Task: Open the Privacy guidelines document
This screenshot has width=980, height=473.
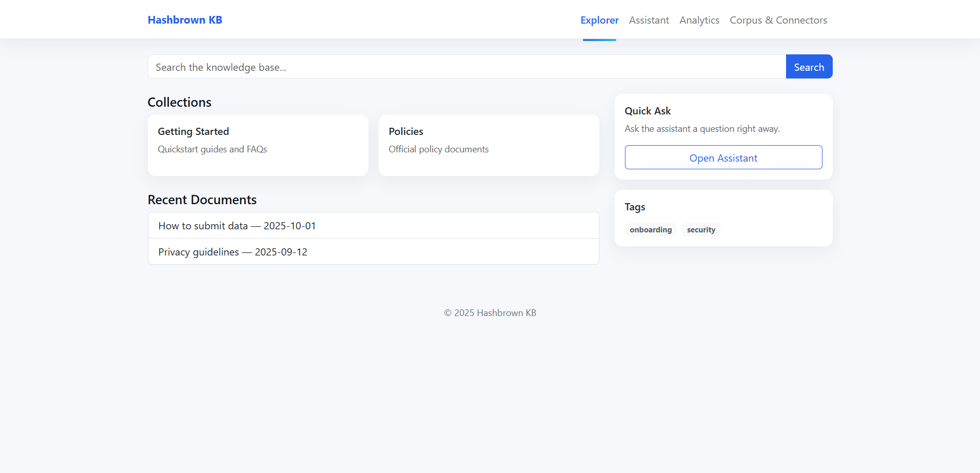Action: click(x=232, y=252)
